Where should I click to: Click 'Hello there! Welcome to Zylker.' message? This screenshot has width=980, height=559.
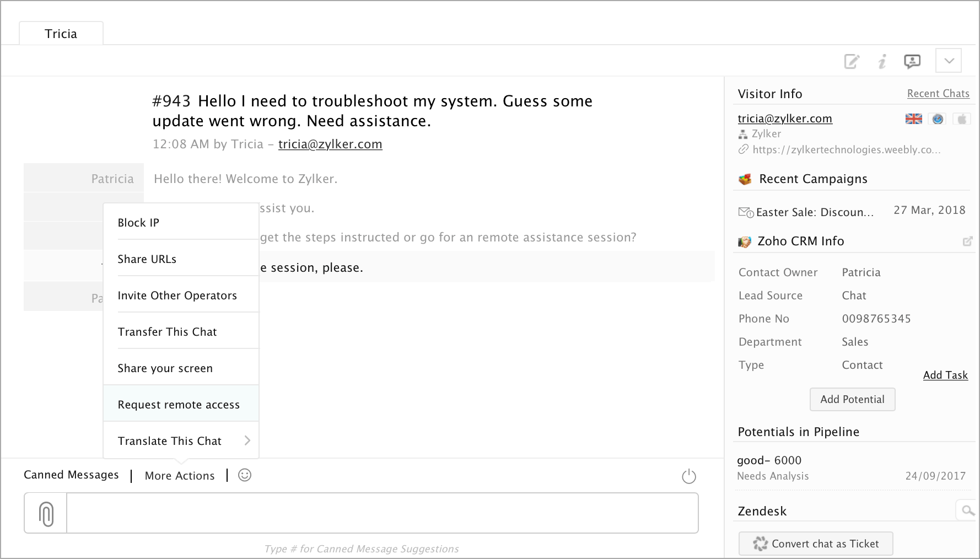(246, 179)
